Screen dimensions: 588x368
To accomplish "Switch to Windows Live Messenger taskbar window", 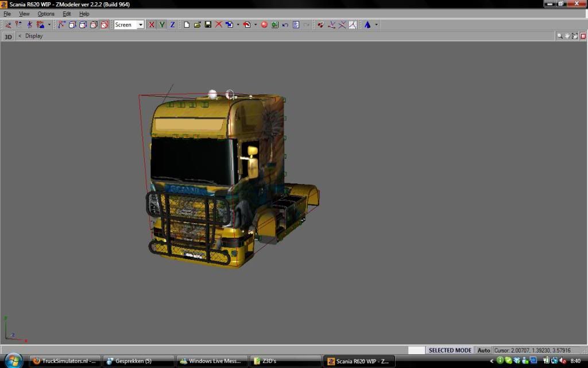I will tap(212, 361).
